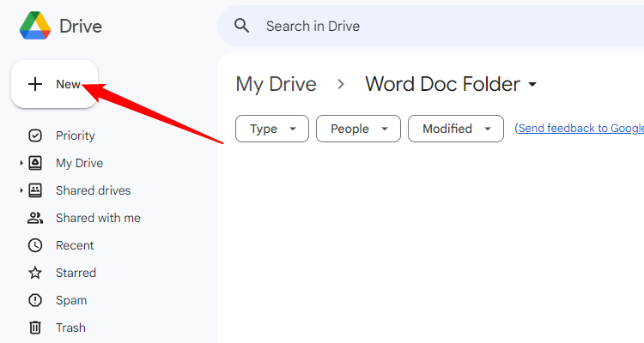Go to My Drive breadcrumb
644x343 pixels.
276,84
